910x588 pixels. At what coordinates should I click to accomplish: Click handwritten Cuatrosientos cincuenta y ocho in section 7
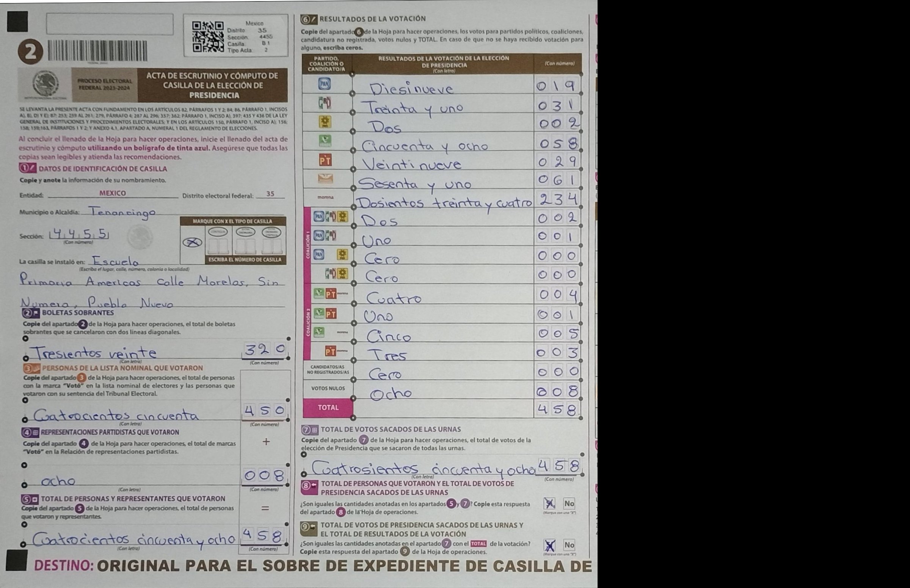tap(424, 468)
